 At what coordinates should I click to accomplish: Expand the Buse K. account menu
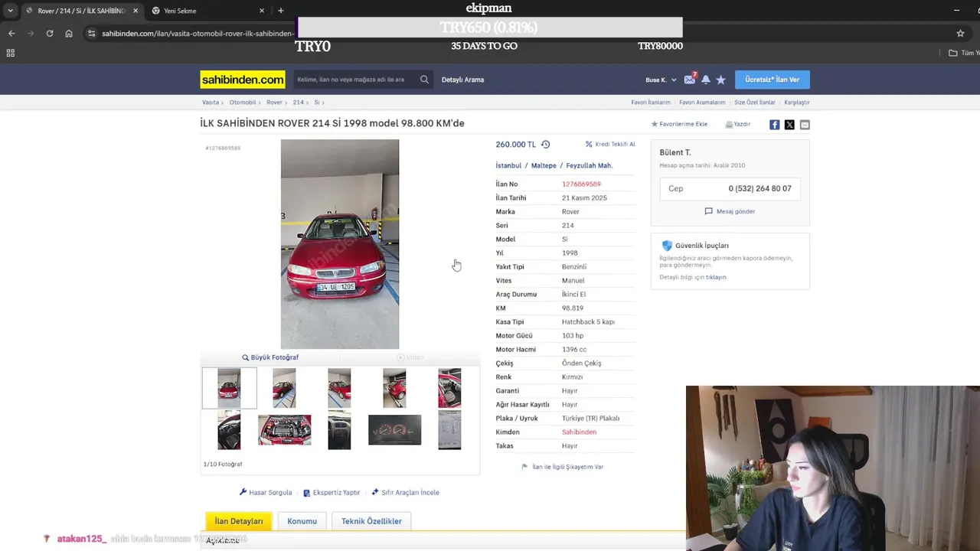tap(661, 80)
